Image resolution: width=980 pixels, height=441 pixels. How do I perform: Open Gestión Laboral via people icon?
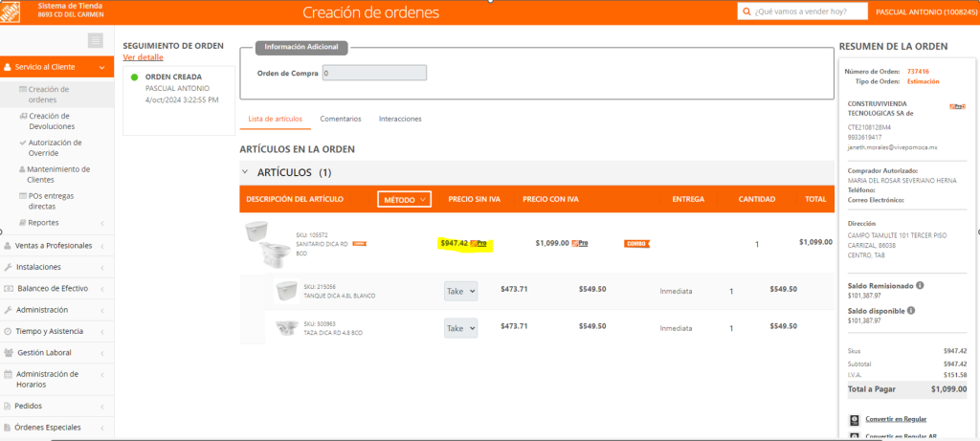8,352
